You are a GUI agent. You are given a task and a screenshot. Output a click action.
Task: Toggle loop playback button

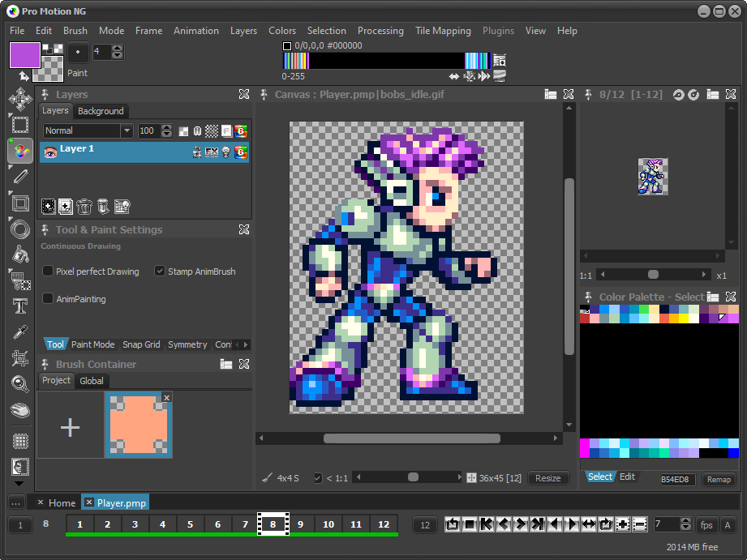tap(606, 525)
